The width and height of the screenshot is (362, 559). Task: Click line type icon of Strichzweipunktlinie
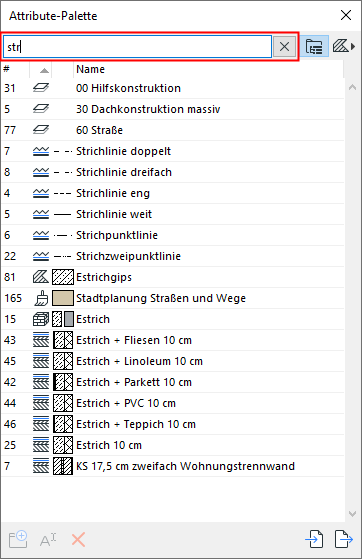point(41,256)
